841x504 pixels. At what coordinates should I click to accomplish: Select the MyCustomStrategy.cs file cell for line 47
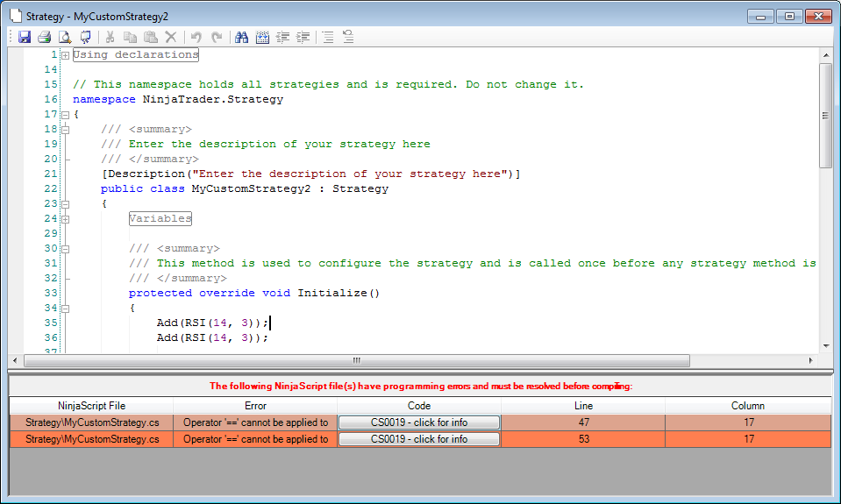point(92,422)
